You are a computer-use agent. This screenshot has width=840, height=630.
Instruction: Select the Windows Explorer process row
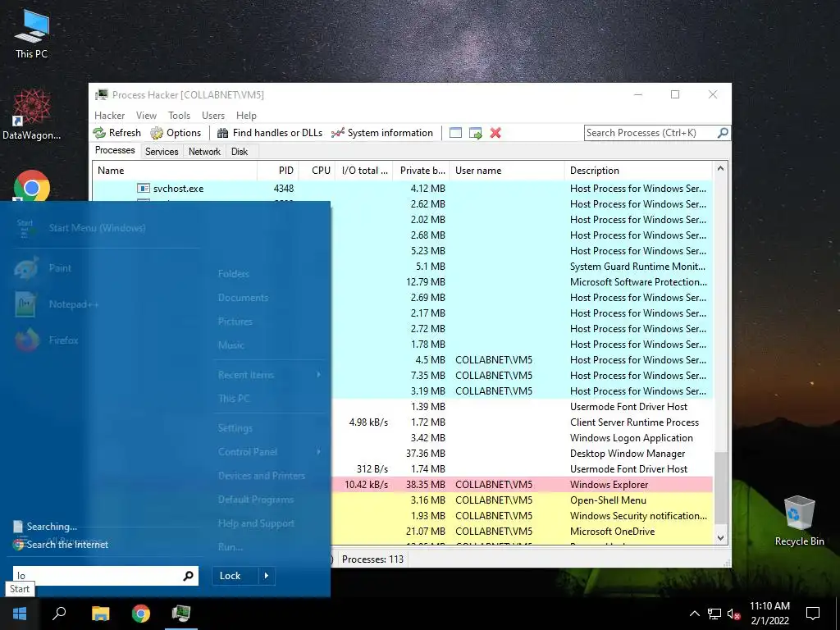(522, 485)
